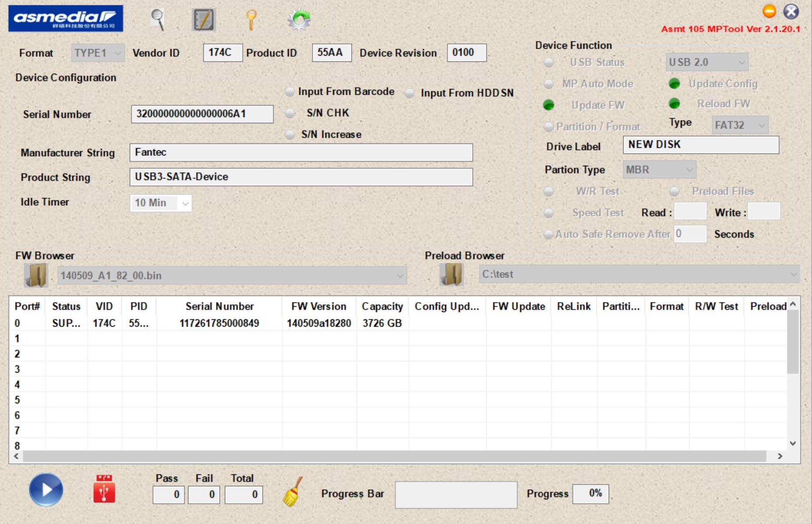Screen dimensions: 812x524
Task: Enable the S/N CHK option
Action: click(290, 113)
